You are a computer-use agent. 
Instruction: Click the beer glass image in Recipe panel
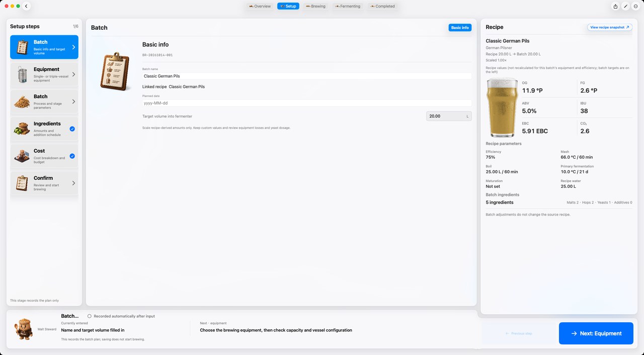pyautogui.click(x=502, y=108)
